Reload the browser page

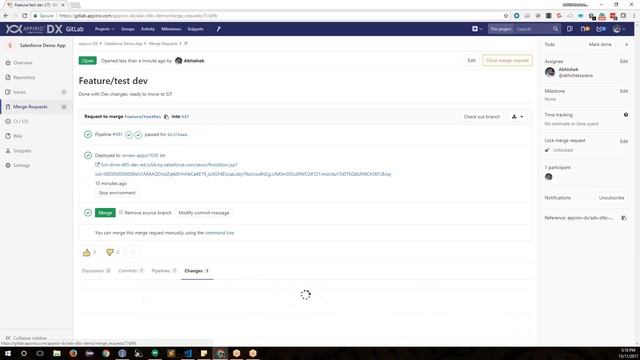click(24, 16)
